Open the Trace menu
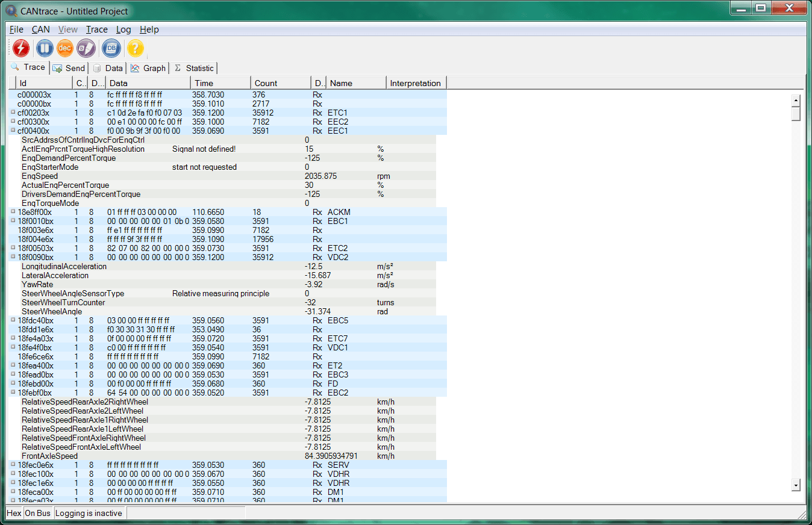812x525 pixels. coord(96,29)
